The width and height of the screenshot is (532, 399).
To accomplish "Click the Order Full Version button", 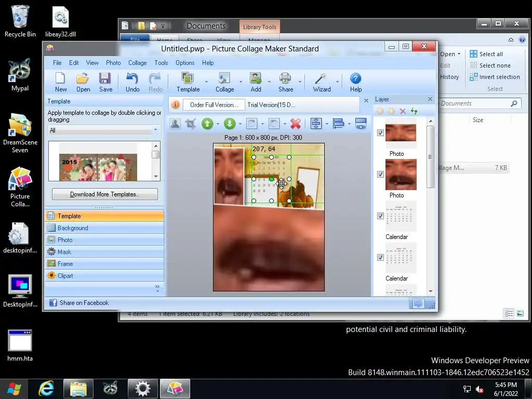I will (214, 105).
